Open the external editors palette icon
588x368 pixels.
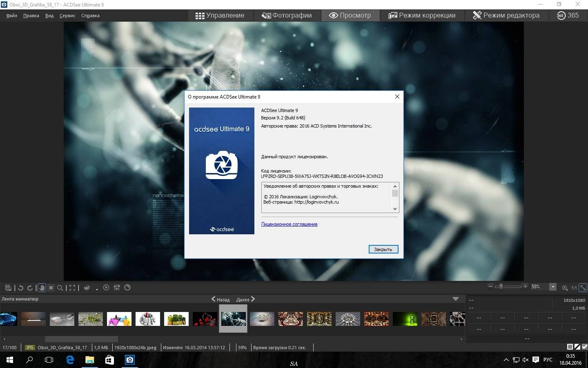pos(87,288)
